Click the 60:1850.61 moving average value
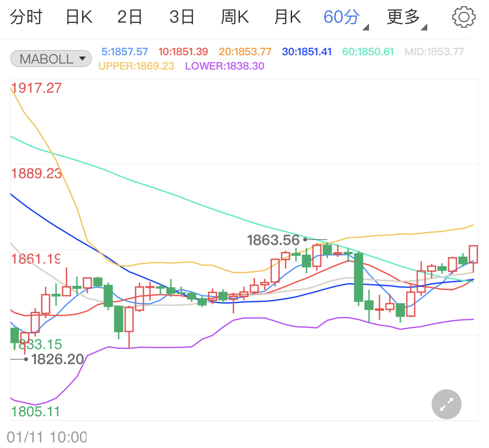 pyautogui.click(x=368, y=52)
